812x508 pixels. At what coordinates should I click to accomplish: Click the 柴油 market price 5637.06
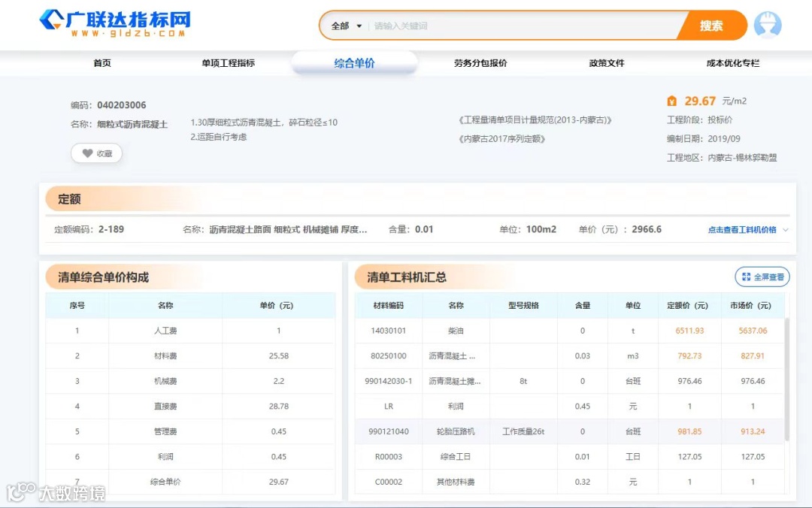tap(753, 331)
